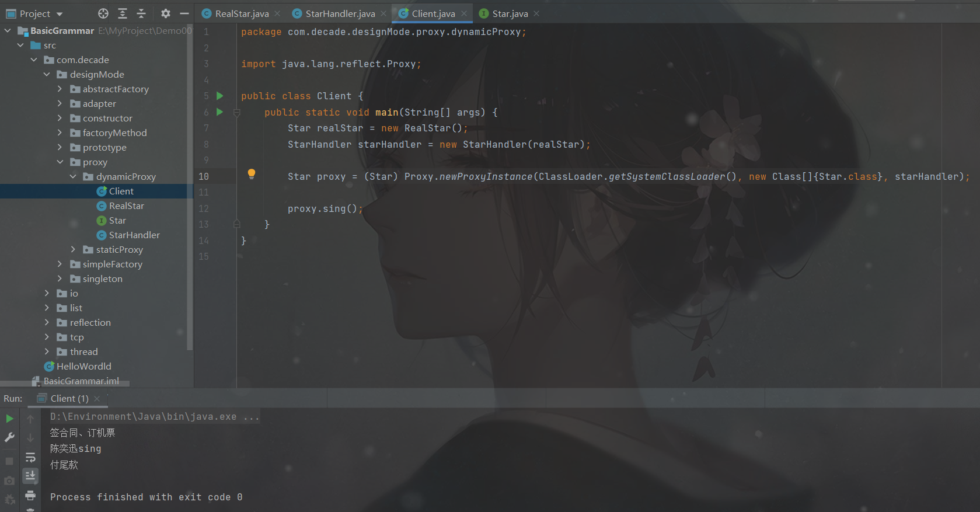This screenshot has height=512, width=980.
Task: Click the locate-file target icon in Project toolbar
Action: click(103, 13)
